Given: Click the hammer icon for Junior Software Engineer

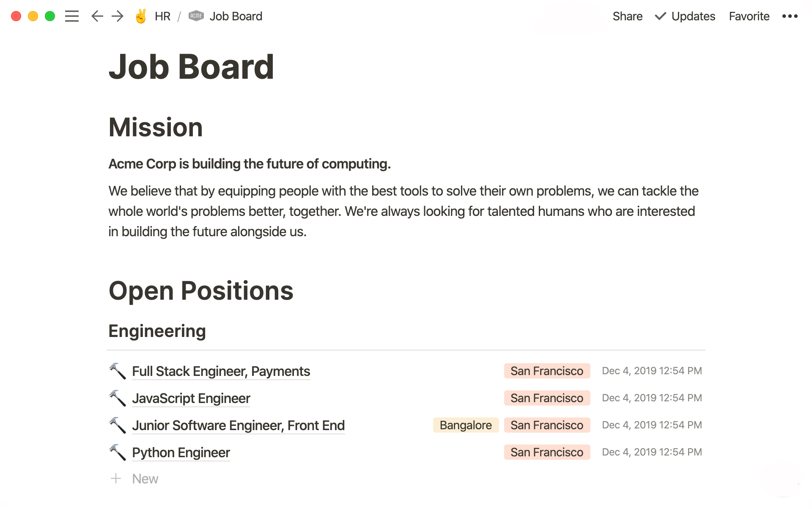Looking at the screenshot, I should tap(117, 425).
